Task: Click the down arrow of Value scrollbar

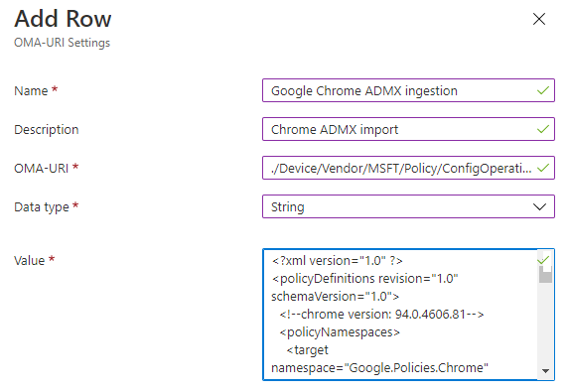Action: point(545,370)
